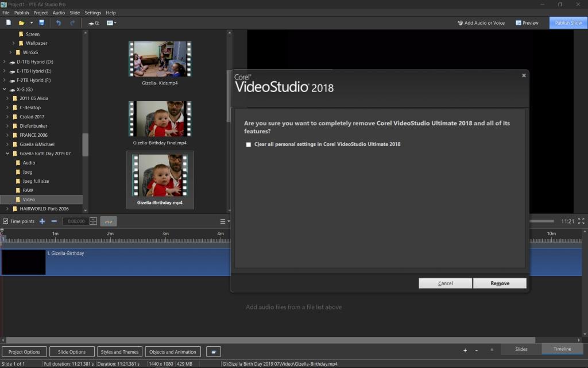This screenshot has height=368, width=588.
Task: Open Objects and Animation editor
Action: click(173, 352)
